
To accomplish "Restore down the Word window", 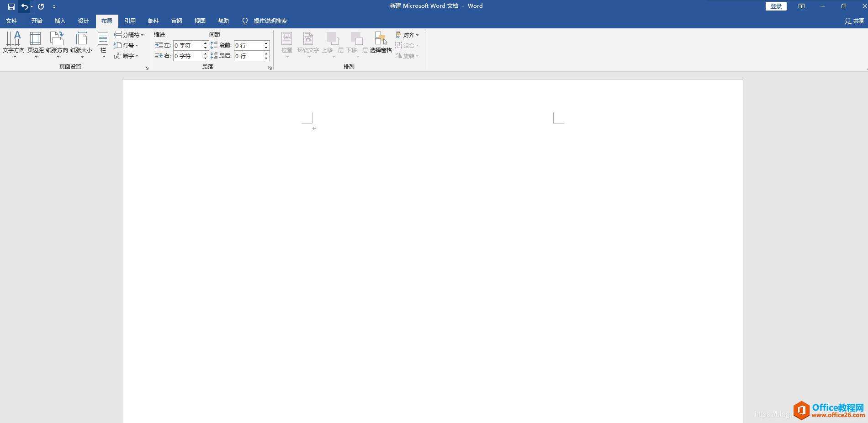I will pos(844,6).
